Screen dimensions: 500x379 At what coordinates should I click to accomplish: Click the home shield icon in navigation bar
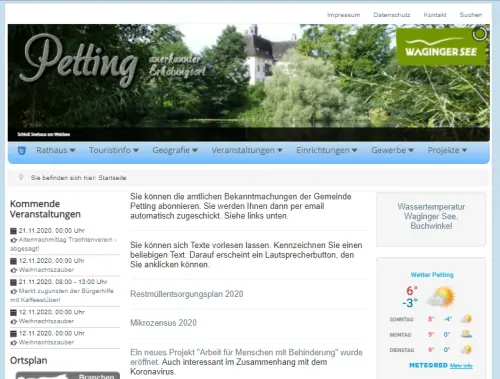coord(22,151)
